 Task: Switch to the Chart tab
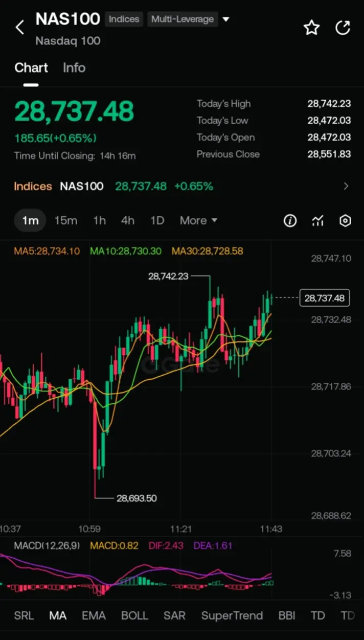click(31, 68)
